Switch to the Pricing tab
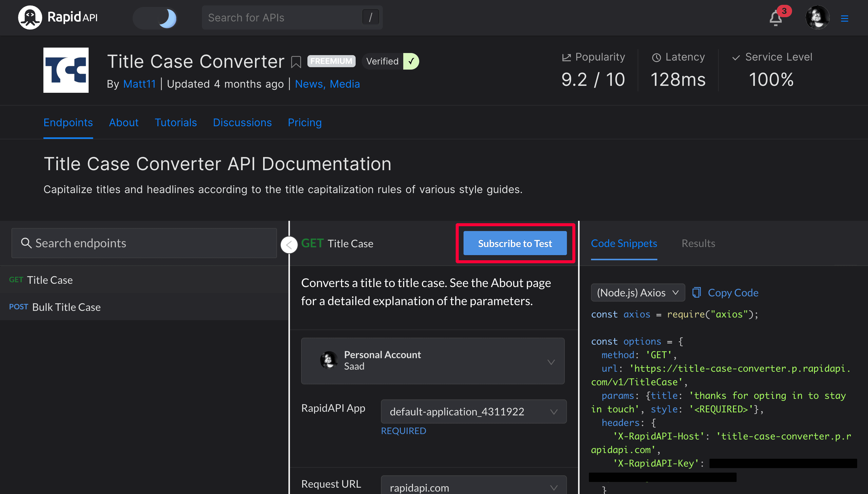This screenshot has height=494, width=868. coord(305,123)
